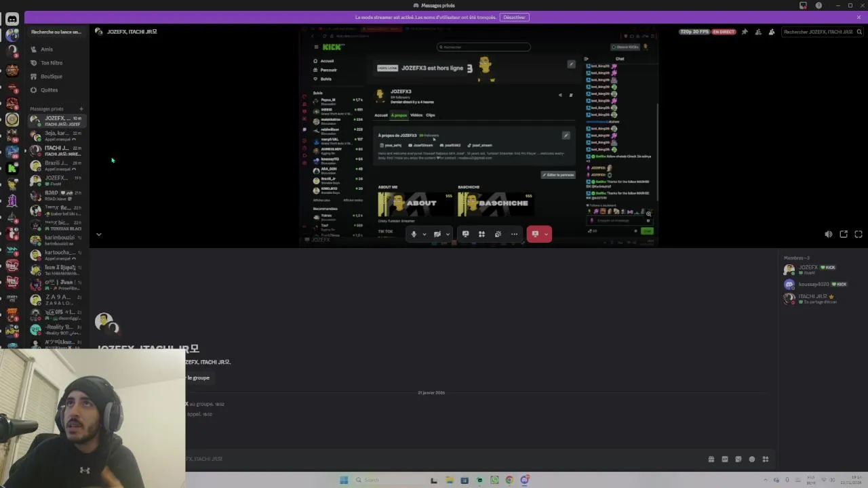Open the ZA9A conversation

(x=56, y=300)
